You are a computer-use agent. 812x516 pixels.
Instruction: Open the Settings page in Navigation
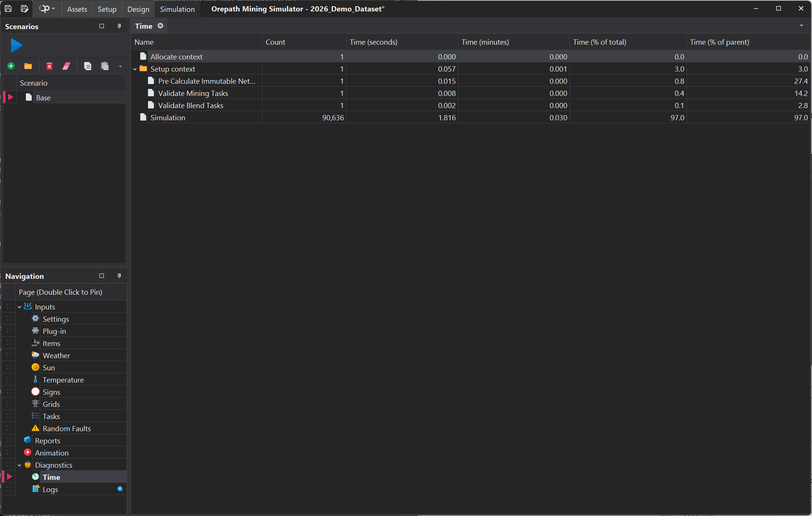coord(56,319)
